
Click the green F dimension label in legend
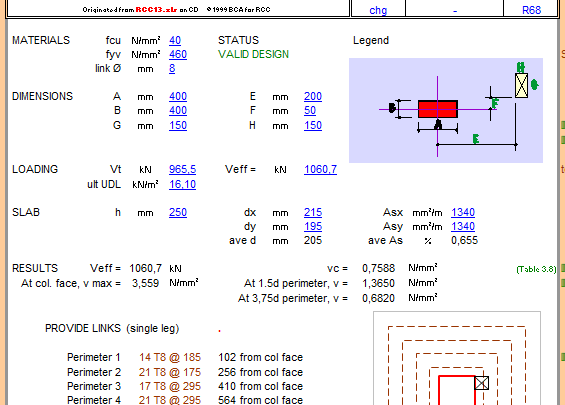click(495, 103)
